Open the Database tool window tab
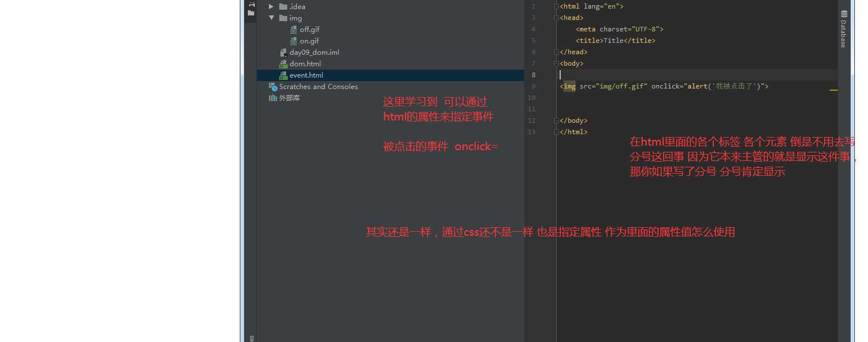 coord(843,29)
